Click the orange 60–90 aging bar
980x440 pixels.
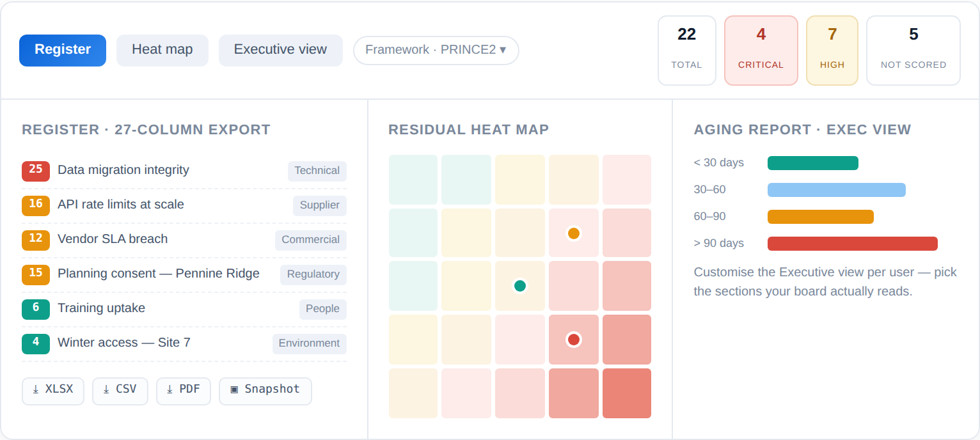pyautogui.click(x=821, y=217)
